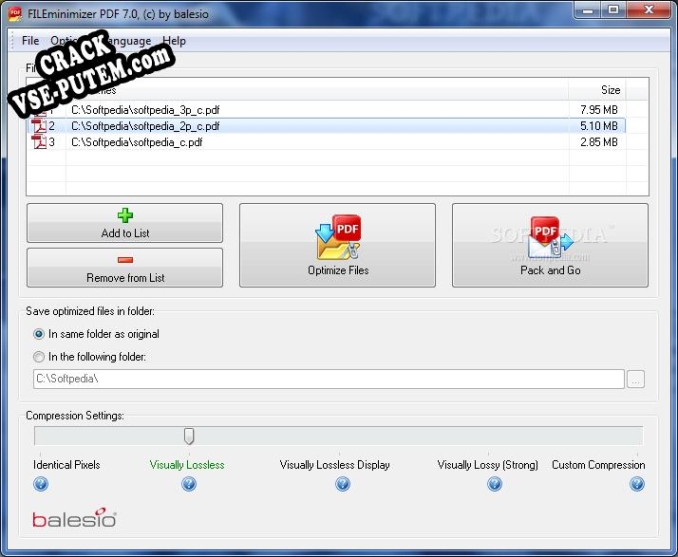Screen dimensions: 678x557
Task: Select 'In same folder as original' radio button
Action: [x=39, y=334]
